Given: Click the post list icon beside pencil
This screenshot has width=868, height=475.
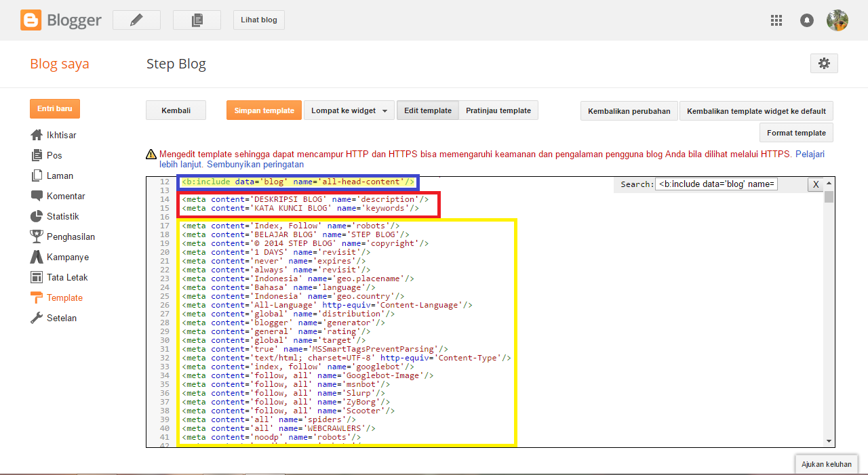Looking at the screenshot, I should (x=197, y=20).
